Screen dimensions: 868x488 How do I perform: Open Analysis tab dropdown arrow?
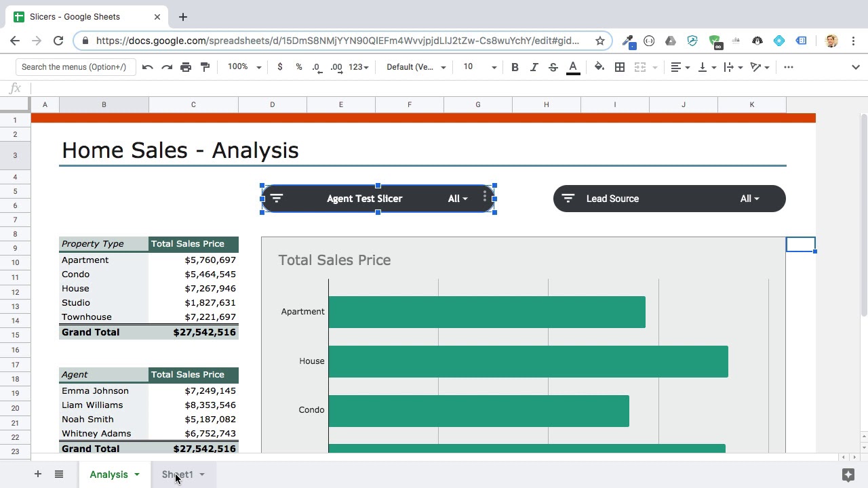[137, 474]
